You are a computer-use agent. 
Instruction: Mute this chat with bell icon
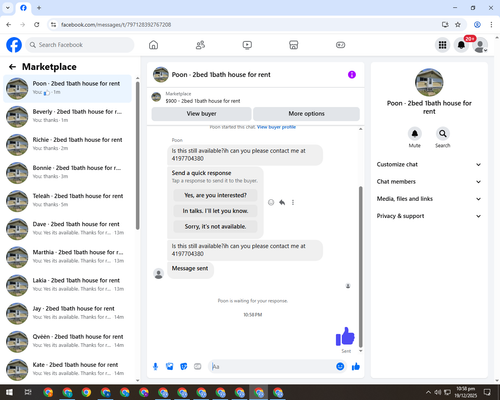(x=415, y=134)
